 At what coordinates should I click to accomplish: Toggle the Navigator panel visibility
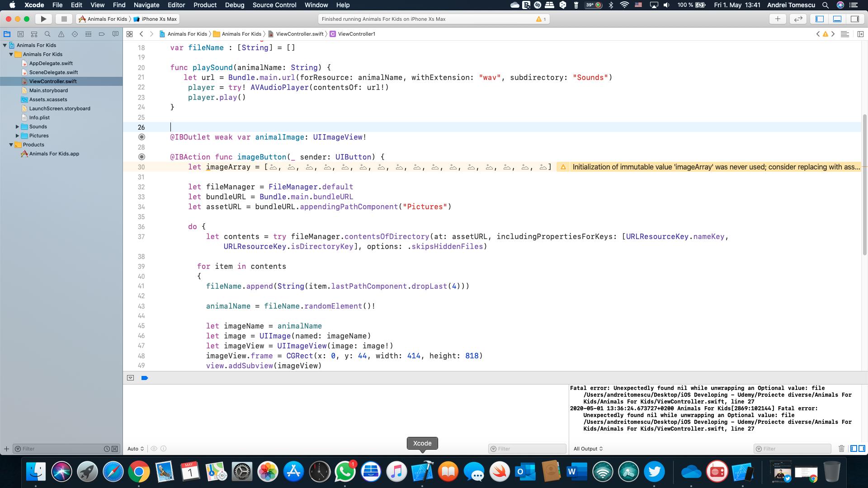[x=820, y=19]
